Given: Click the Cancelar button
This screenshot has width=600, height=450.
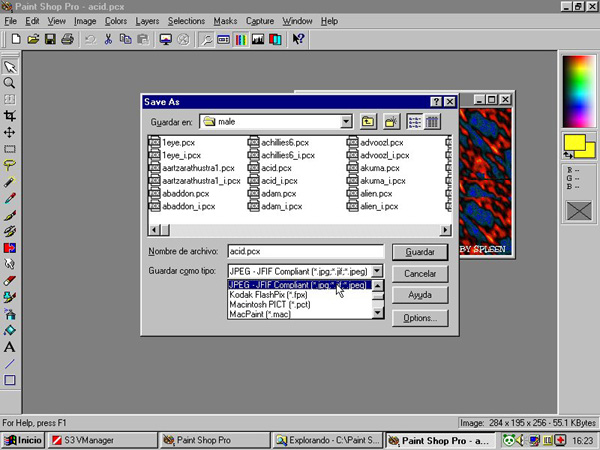Looking at the screenshot, I should [420, 274].
